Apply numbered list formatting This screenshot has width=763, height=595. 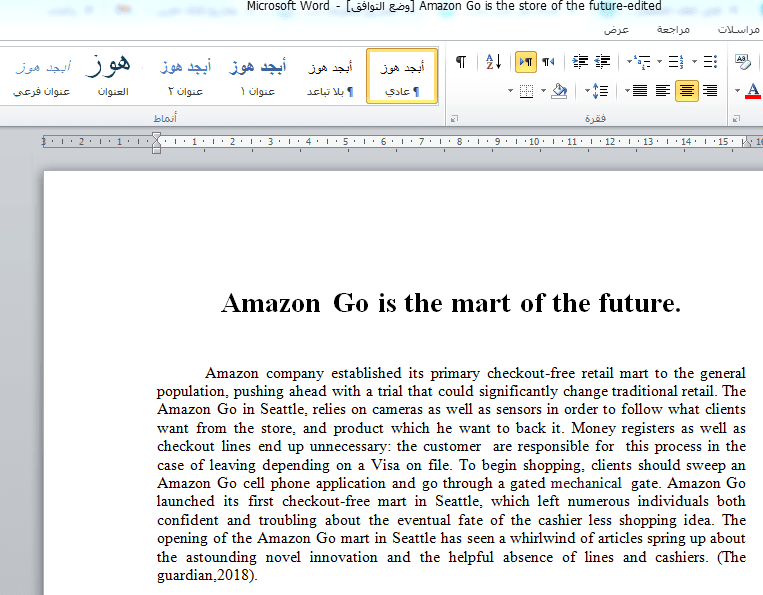tap(676, 62)
